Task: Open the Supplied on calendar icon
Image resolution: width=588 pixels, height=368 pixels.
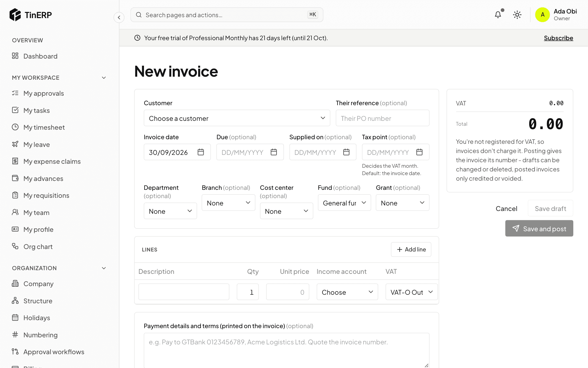Action: (x=346, y=152)
